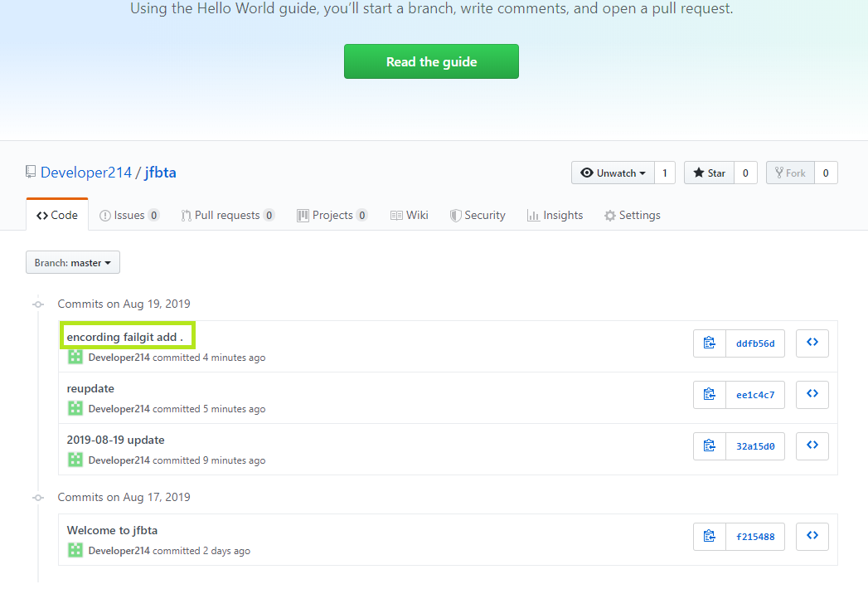The width and height of the screenshot is (868, 589).
Task: Copy full SHA for commit f215488
Action: 709,537
